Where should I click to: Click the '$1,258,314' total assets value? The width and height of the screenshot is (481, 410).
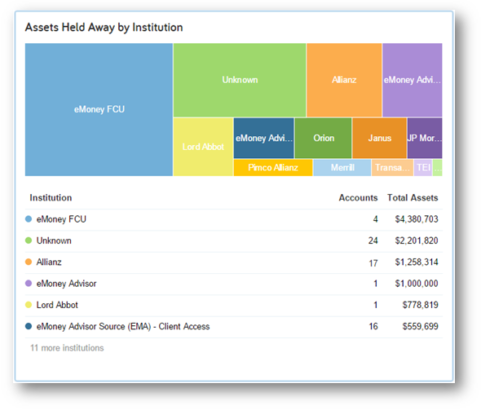(x=417, y=262)
